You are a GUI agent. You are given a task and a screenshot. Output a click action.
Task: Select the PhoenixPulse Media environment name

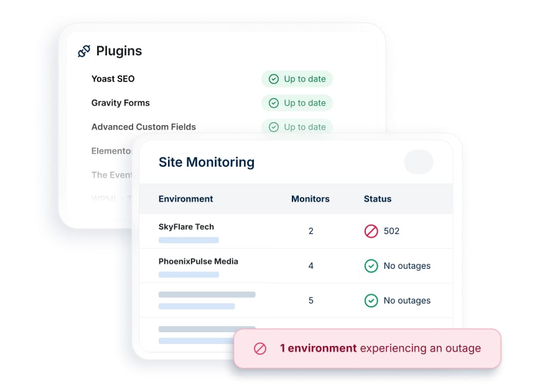point(198,261)
